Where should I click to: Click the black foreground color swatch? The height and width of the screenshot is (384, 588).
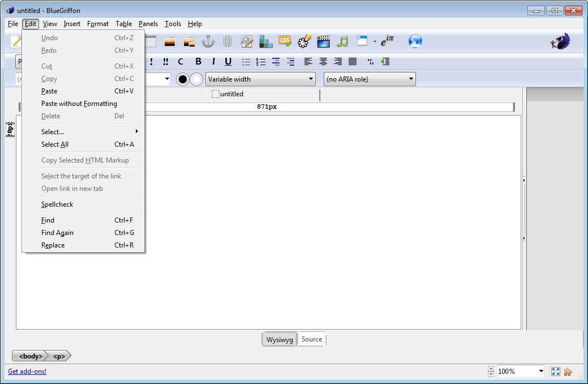click(183, 79)
